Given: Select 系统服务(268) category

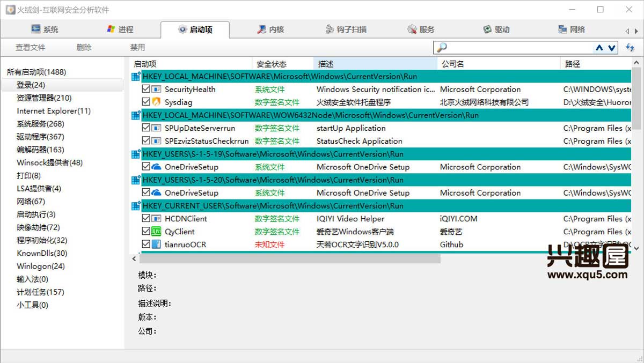Looking at the screenshot, I should (x=40, y=124).
